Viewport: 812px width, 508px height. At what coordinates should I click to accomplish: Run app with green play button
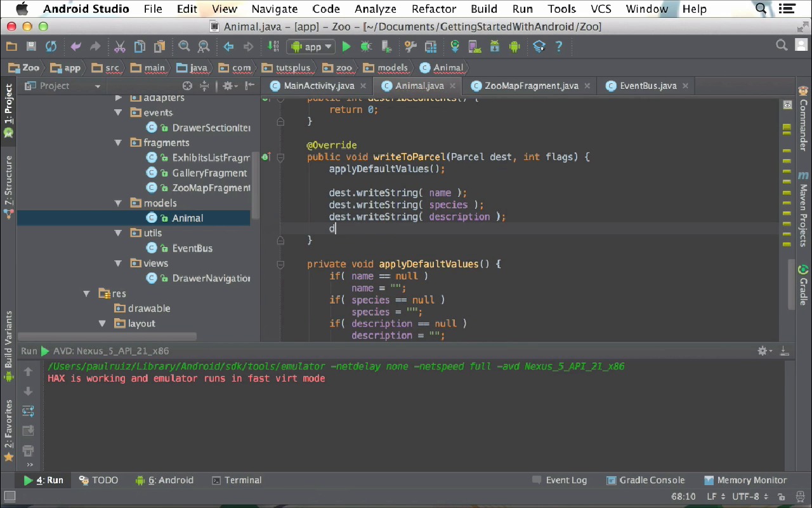tap(346, 46)
